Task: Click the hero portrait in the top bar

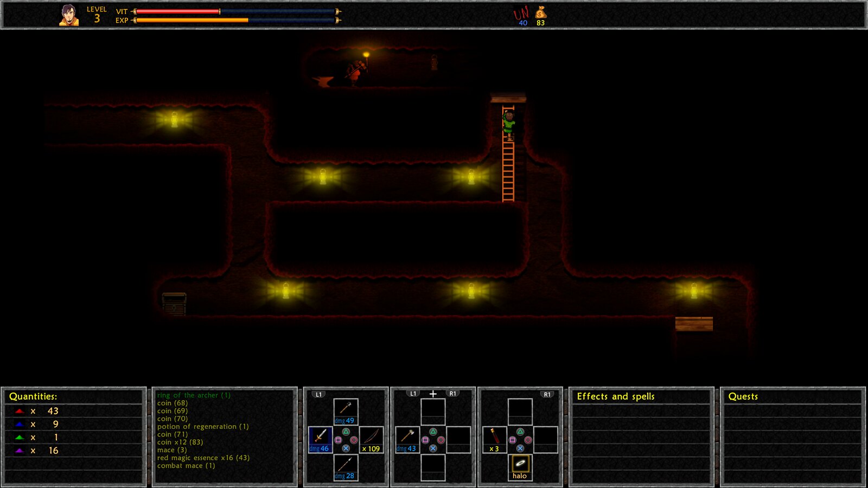Action: click(69, 15)
